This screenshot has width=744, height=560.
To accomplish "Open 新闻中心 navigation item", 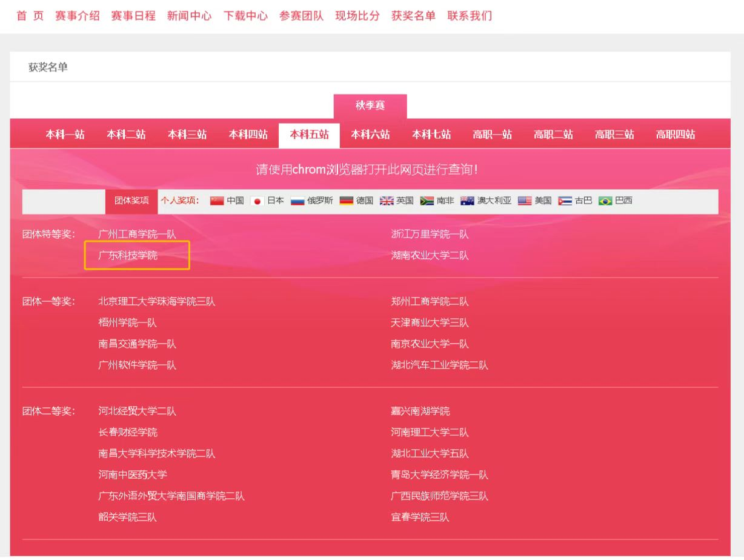I will pos(190,16).
